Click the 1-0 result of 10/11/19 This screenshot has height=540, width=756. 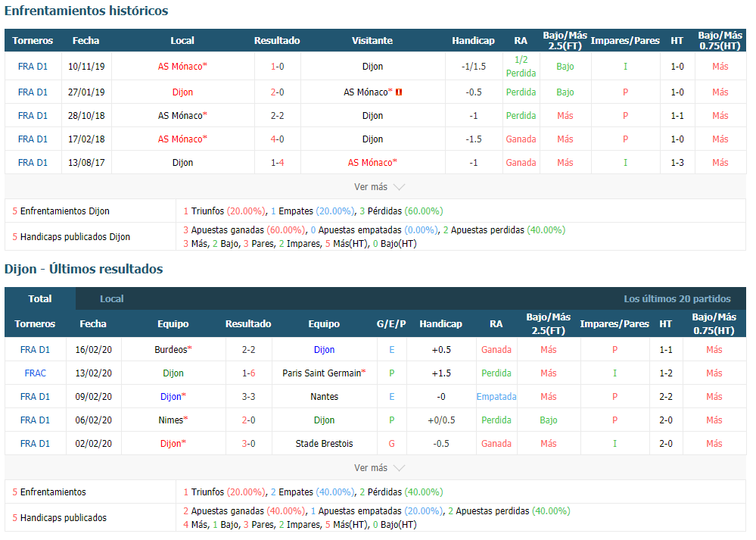point(277,67)
